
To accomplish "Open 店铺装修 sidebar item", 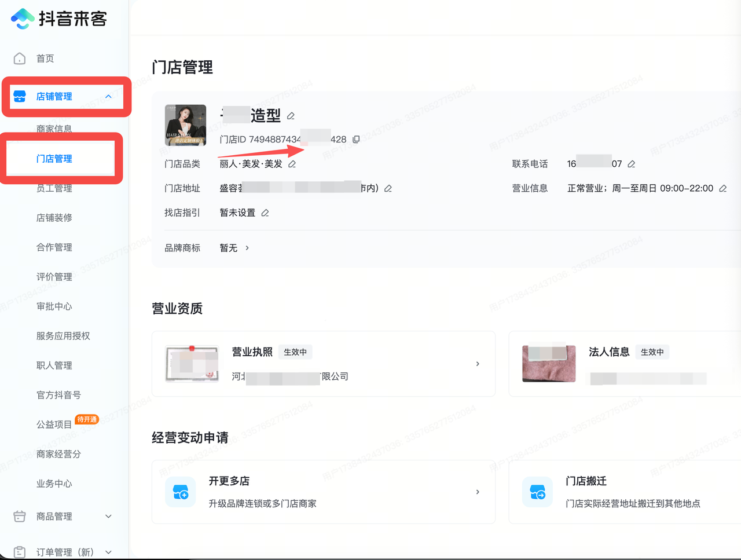I will pos(54,218).
